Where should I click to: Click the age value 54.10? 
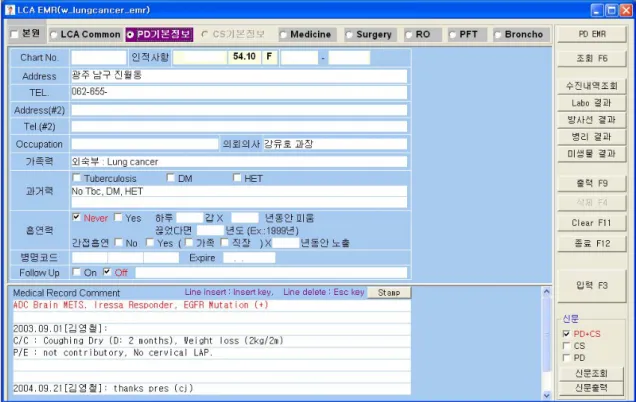[x=244, y=57]
